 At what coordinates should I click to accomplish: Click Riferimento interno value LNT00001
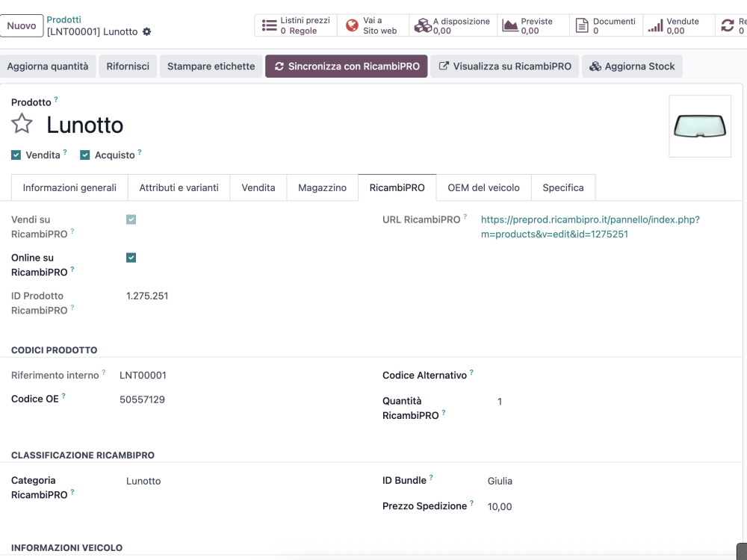point(143,376)
